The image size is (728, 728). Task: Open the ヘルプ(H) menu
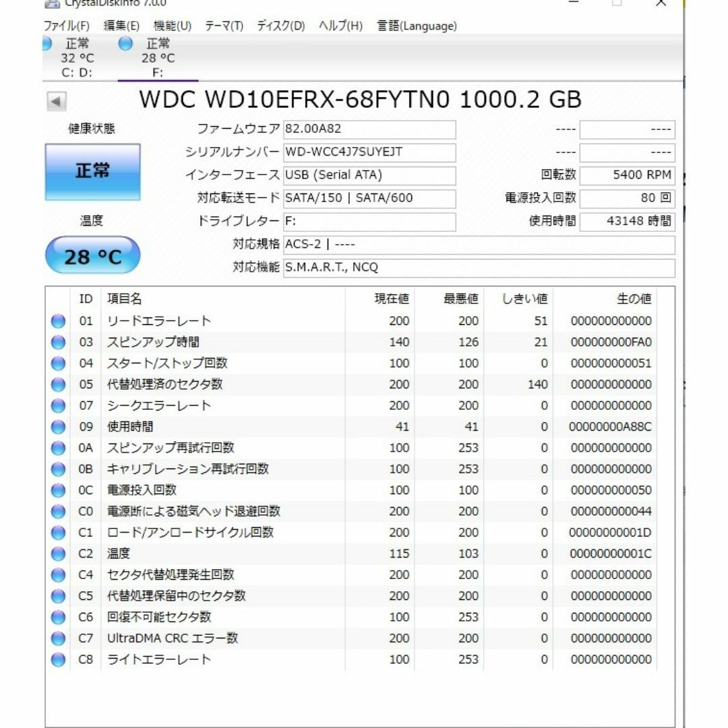coord(340,26)
